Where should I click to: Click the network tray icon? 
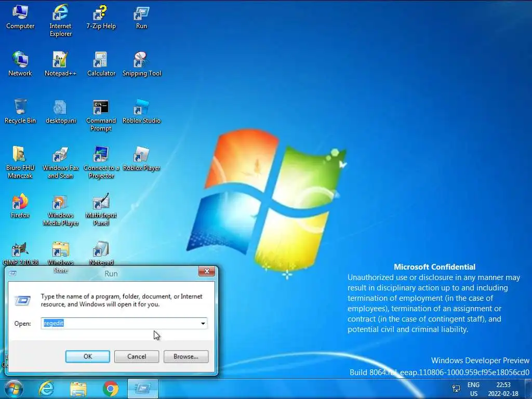tap(456, 389)
